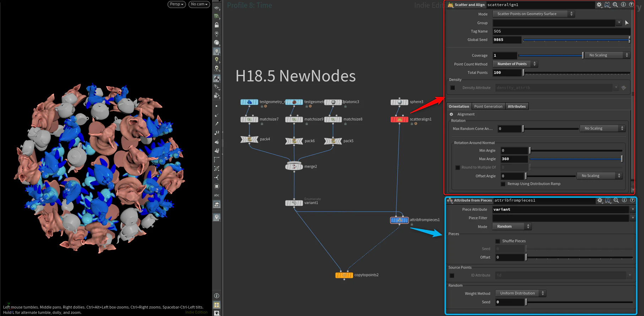Switch to Attributes tab
Viewport: 644px width, 316px height.
[x=517, y=106]
